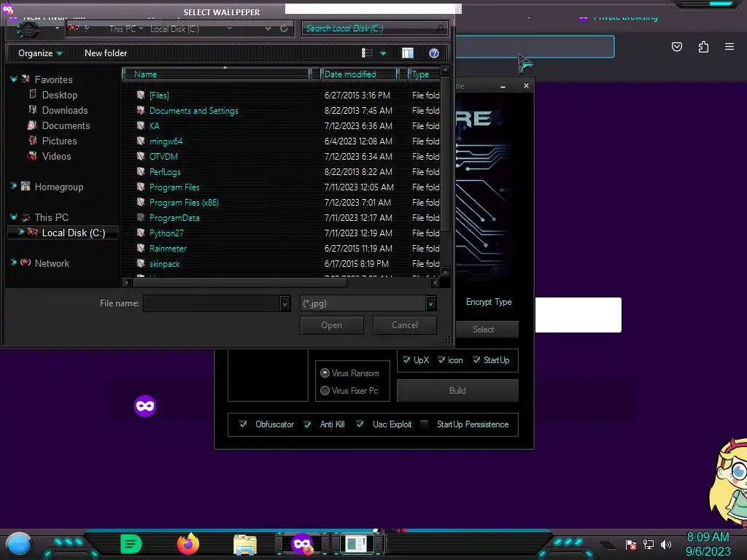Click the network tray icon
The width and height of the screenshot is (747, 560).
tap(649, 544)
